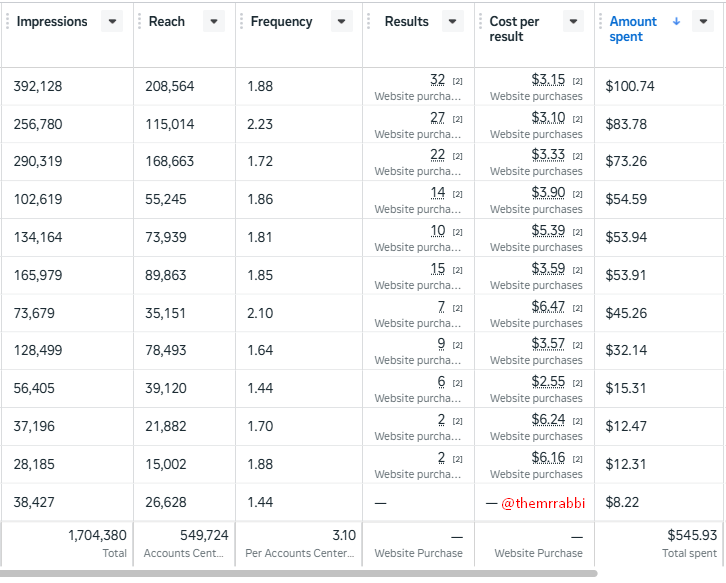Open the Reach column dropdown arrow
This screenshot has height=583, width=726.
pyautogui.click(x=214, y=22)
